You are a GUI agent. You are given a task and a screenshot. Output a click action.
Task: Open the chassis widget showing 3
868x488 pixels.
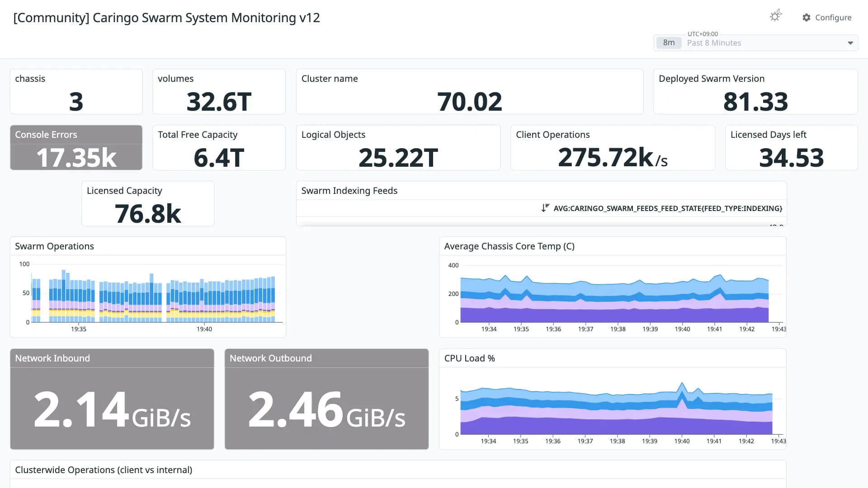76,92
